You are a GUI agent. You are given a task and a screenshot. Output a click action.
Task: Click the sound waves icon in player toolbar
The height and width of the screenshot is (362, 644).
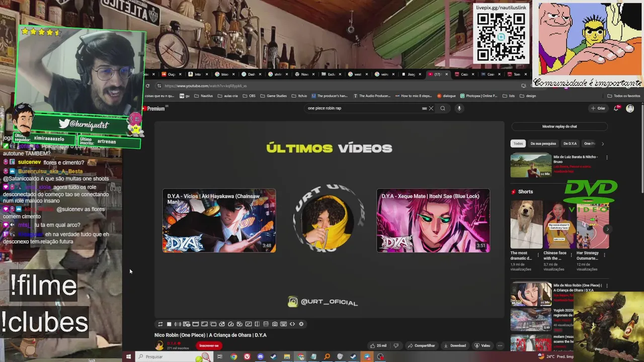(x=178, y=324)
